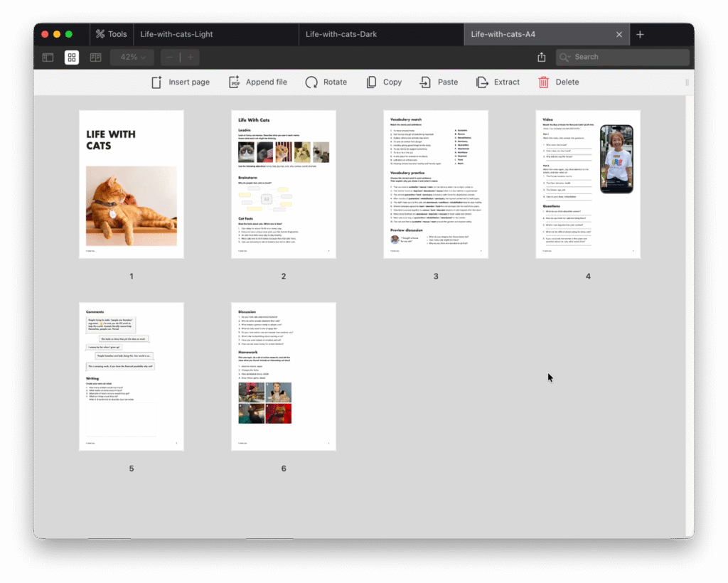Click the Insert page icon
This screenshot has height=583, width=728.
pos(157,82)
